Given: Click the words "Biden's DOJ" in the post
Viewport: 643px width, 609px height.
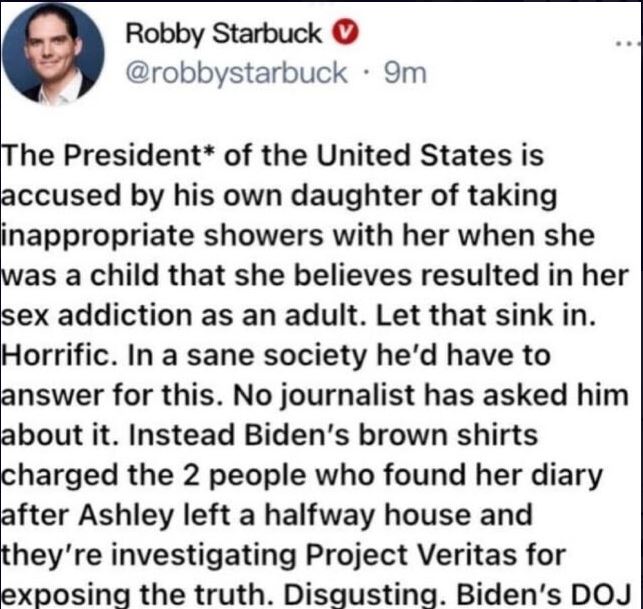Looking at the screenshot, I should 543,595.
